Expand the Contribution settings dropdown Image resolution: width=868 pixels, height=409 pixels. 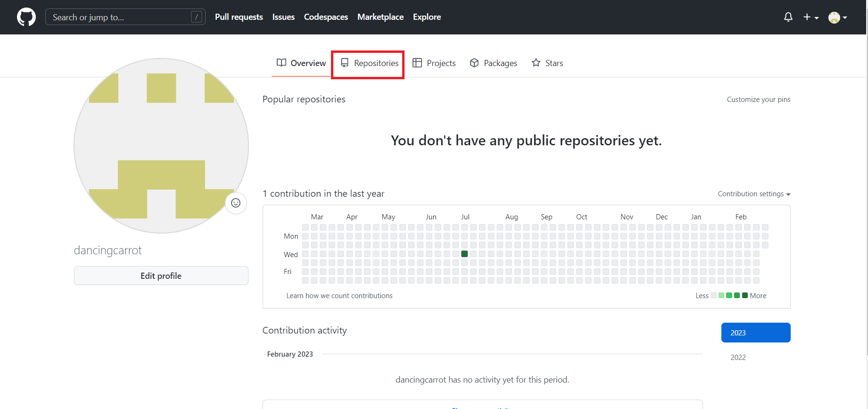754,194
